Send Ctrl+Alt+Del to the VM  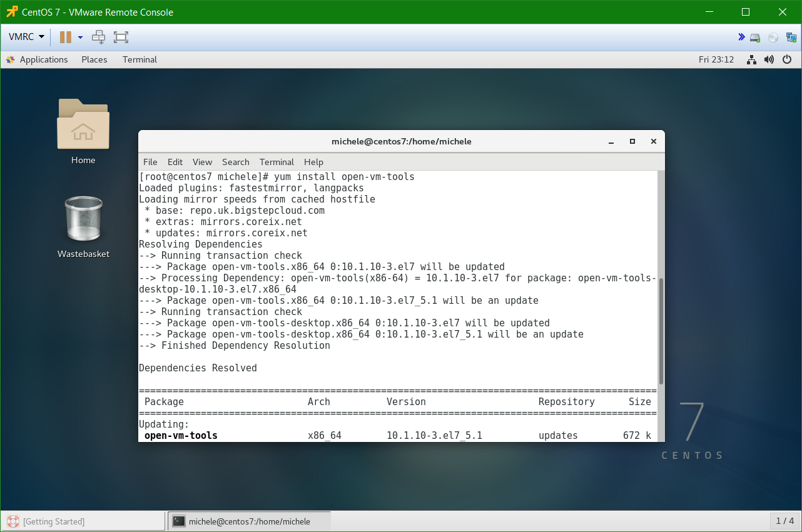[x=99, y=37]
